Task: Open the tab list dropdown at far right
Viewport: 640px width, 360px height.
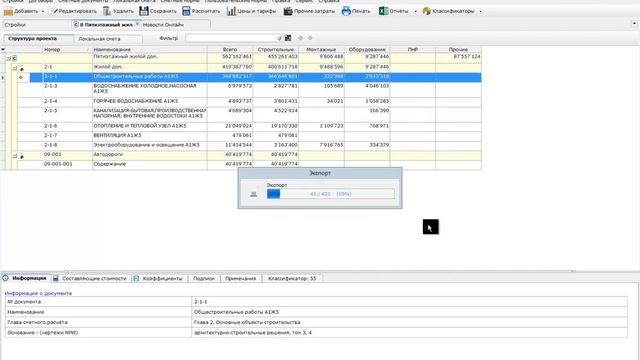Action: click(x=634, y=24)
